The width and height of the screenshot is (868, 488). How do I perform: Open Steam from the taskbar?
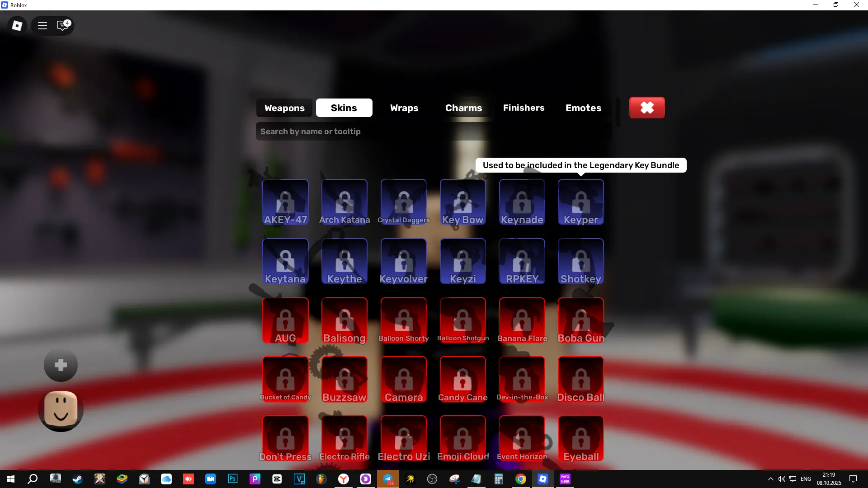[78, 479]
